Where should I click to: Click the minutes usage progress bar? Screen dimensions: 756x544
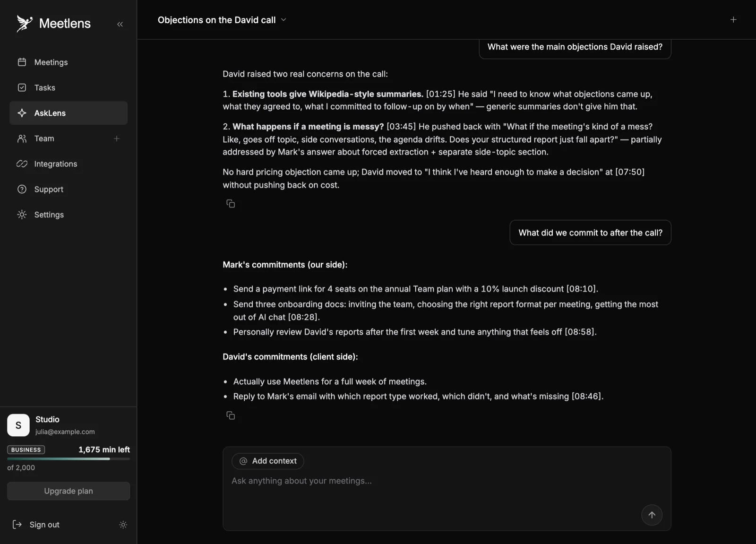[x=69, y=459]
